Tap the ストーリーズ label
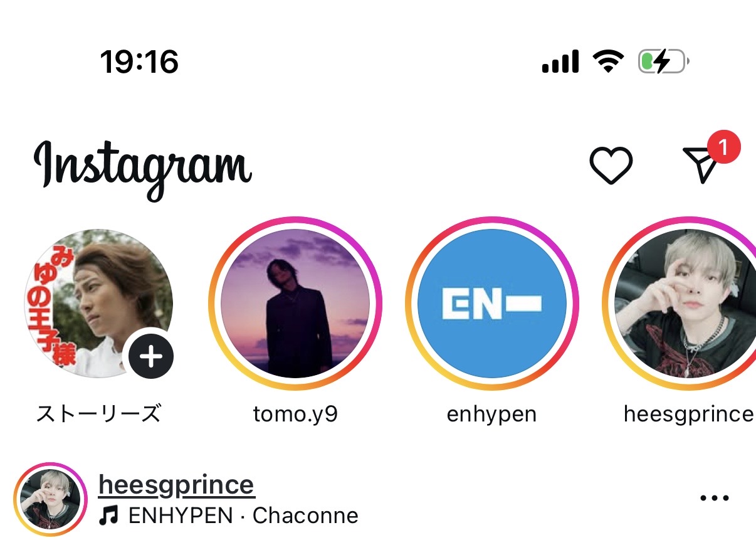The height and width of the screenshot is (540, 756). [99, 414]
